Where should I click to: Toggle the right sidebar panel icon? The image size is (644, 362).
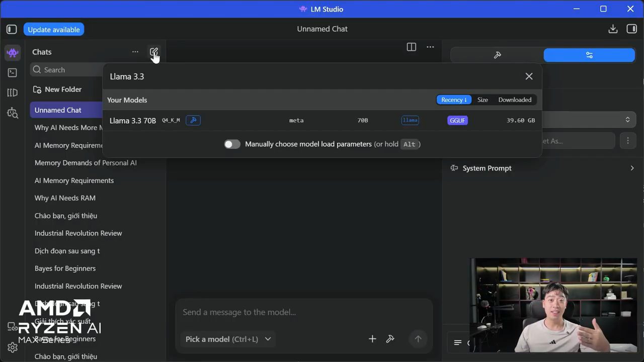pos(631,29)
